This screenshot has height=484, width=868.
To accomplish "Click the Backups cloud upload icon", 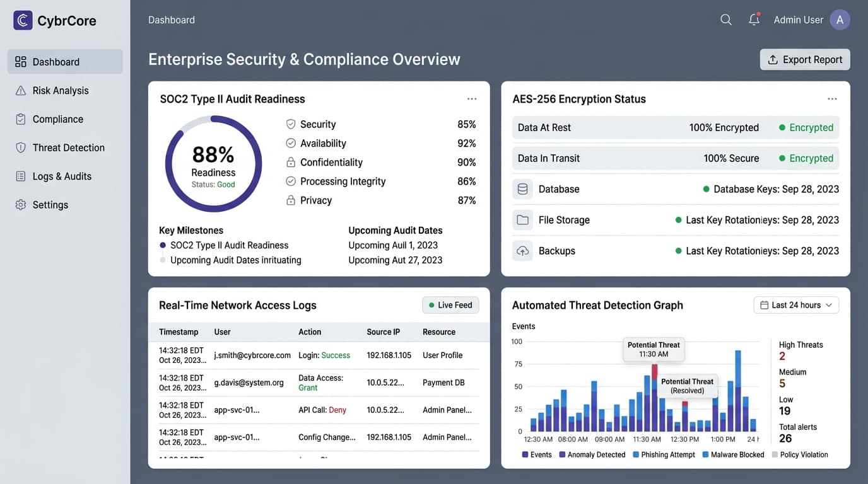I will click(522, 251).
